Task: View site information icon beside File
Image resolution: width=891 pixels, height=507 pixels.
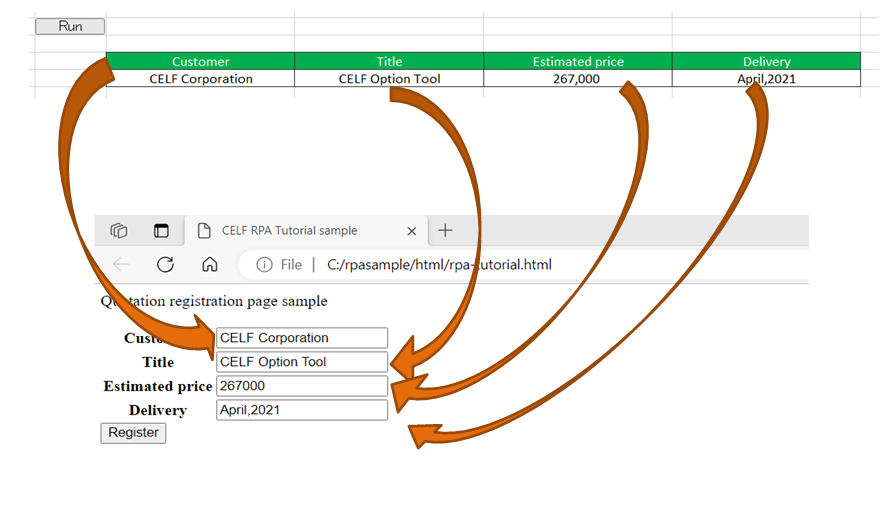Action: pos(264,265)
